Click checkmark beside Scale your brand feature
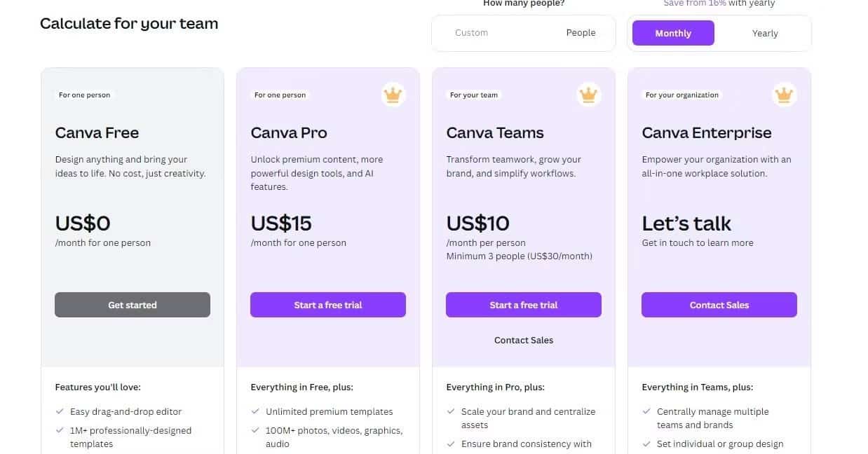The image size is (868, 454). coord(451,412)
